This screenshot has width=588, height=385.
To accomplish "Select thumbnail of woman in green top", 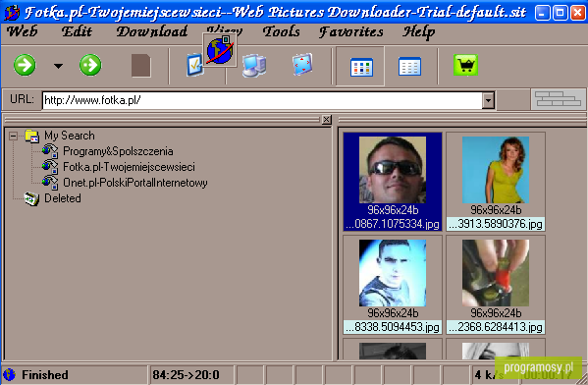I will click(x=496, y=170).
